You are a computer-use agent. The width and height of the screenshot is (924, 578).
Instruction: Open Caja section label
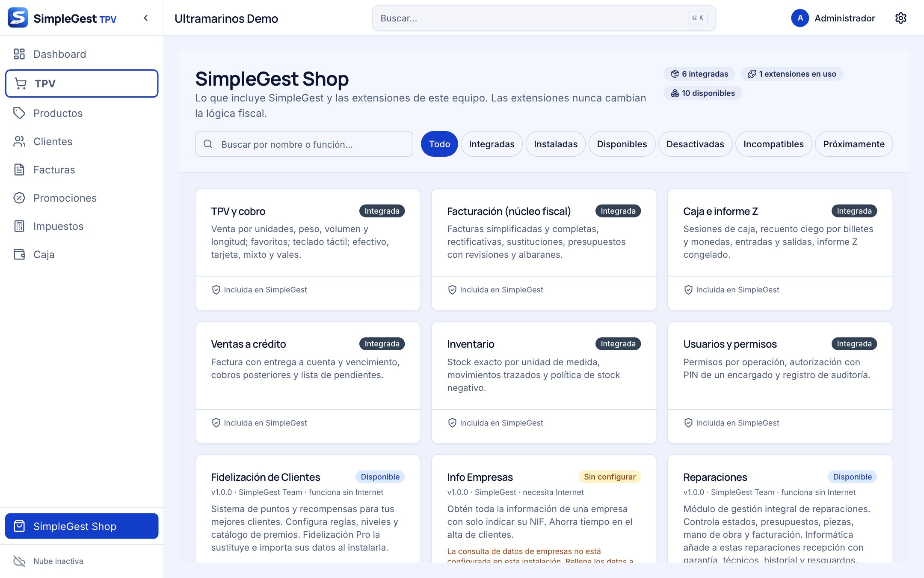pyautogui.click(x=44, y=254)
